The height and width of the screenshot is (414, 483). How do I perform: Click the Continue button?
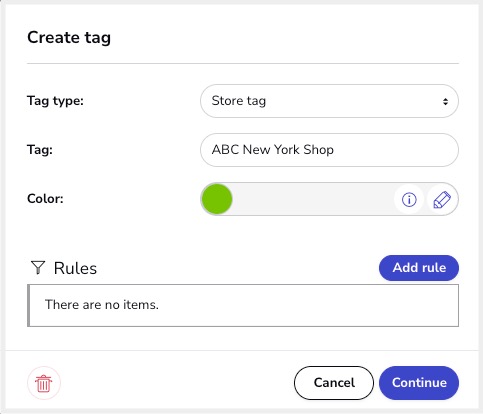coord(419,383)
